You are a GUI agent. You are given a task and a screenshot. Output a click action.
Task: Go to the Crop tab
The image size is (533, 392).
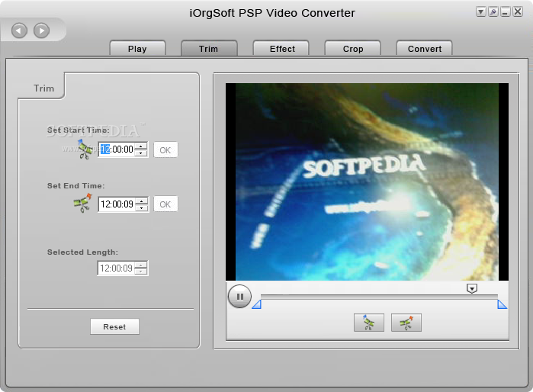tap(353, 49)
